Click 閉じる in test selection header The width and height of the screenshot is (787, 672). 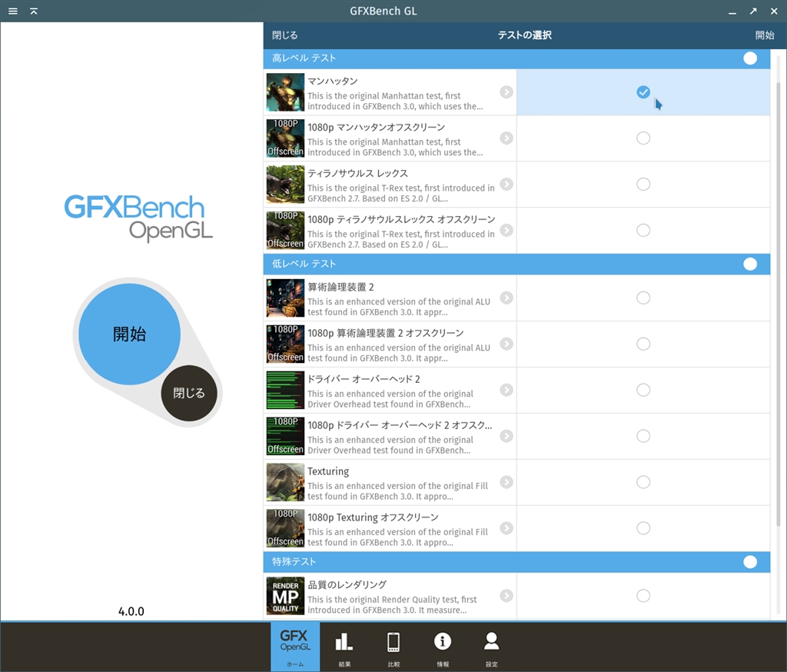(284, 35)
